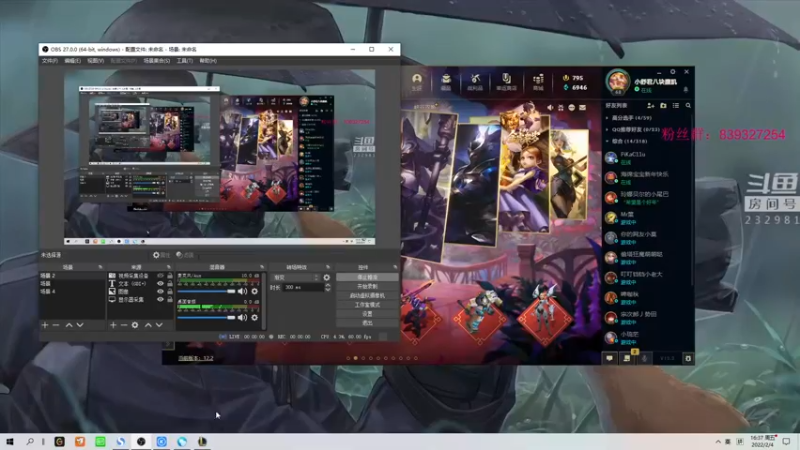
Task: Open OBS Scene Collection menu
Action: (x=157, y=61)
